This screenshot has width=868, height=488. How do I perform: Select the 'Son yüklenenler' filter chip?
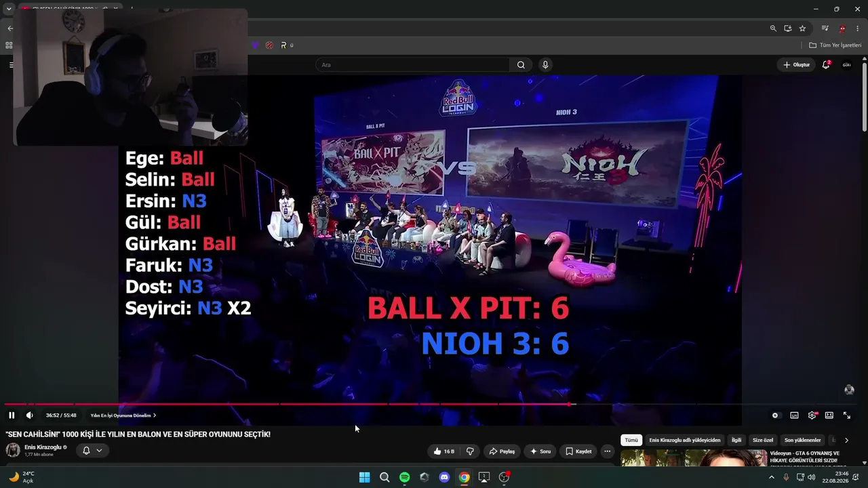point(803,441)
